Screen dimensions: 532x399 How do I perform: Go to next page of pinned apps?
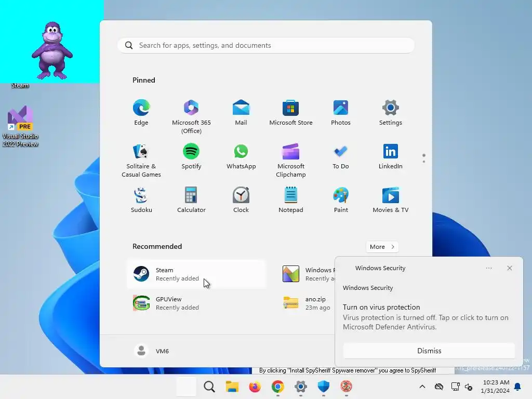click(x=424, y=162)
